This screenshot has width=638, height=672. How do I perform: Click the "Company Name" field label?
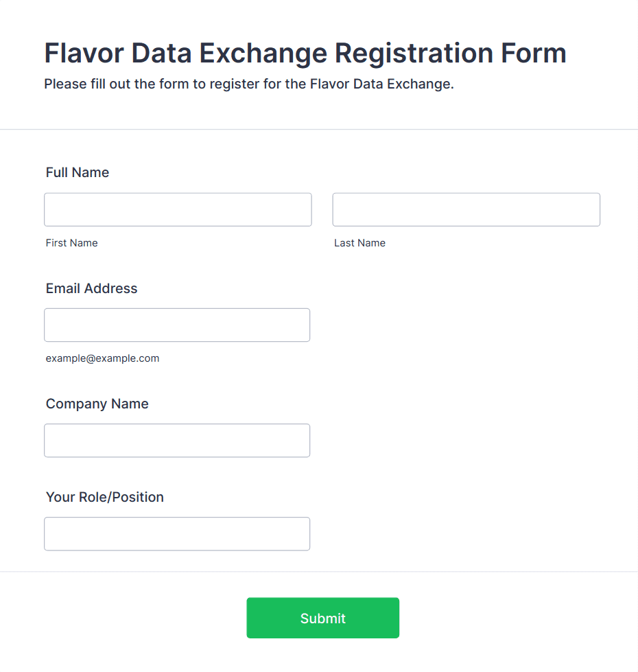click(x=97, y=404)
